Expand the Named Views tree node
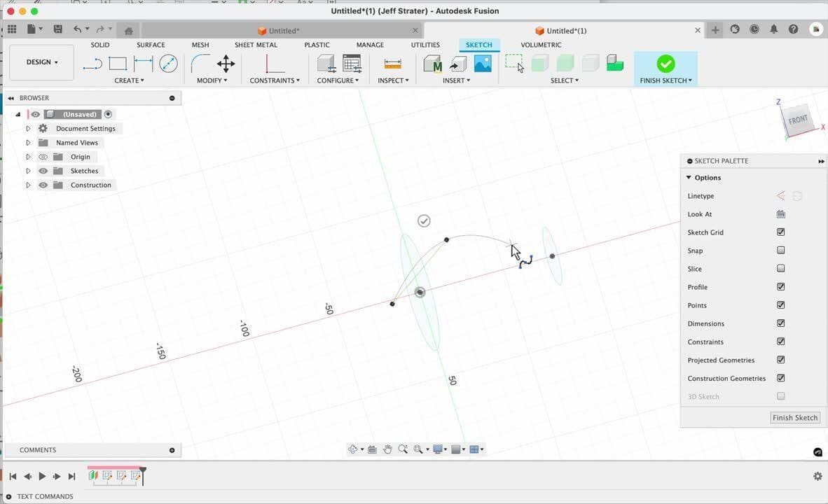Screen dimensions: 828x504 (x=28, y=143)
